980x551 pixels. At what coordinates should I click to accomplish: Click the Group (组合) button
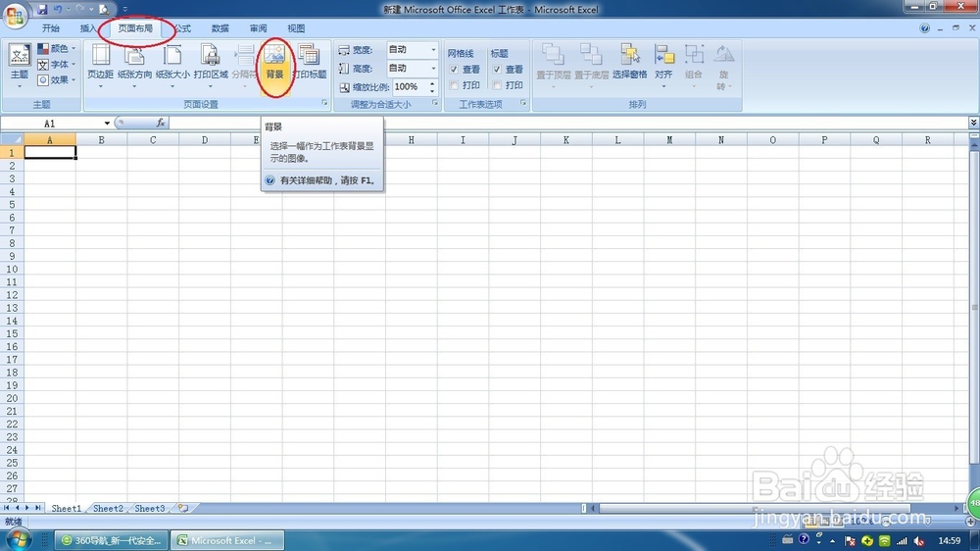694,66
